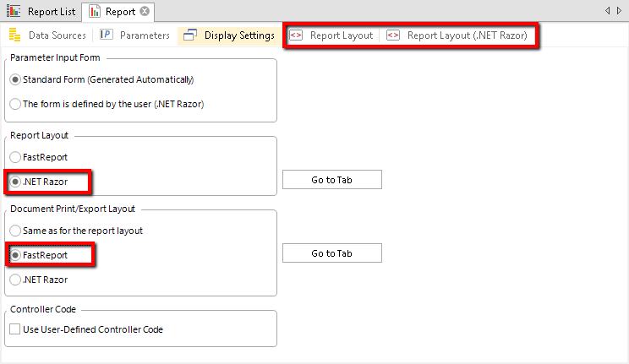Close the Report tab
The image size is (629, 364).
pyautogui.click(x=145, y=11)
